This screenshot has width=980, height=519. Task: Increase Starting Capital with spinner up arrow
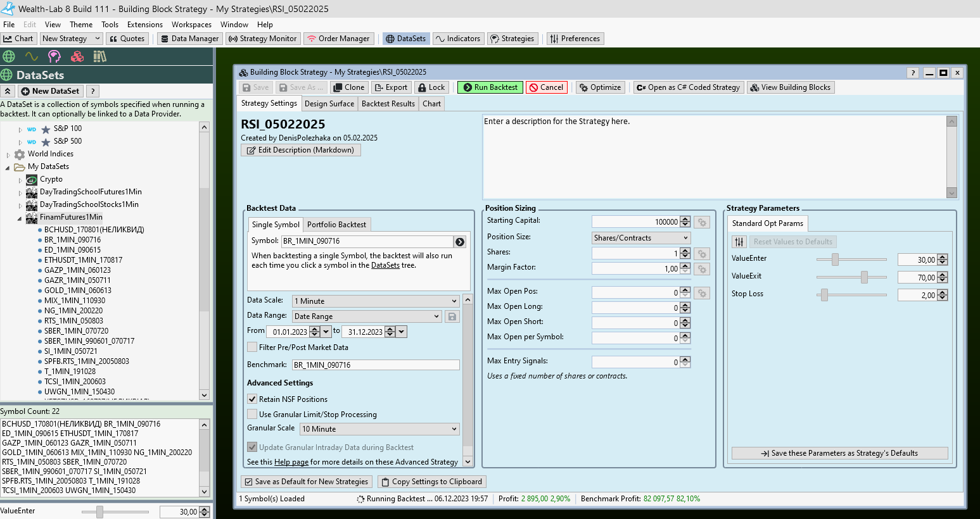point(685,220)
